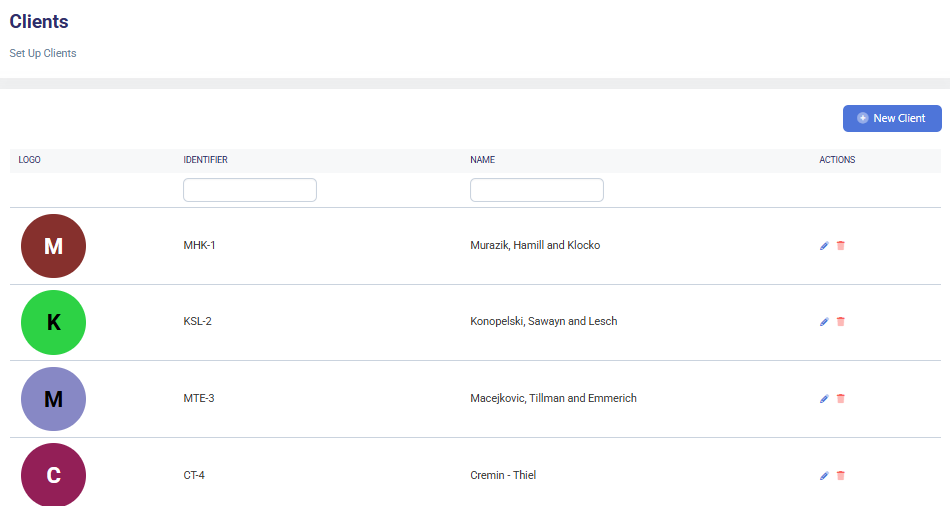Sort by the Identifier column header
The width and height of the screenshot is (950, 506).
(205, 160)
